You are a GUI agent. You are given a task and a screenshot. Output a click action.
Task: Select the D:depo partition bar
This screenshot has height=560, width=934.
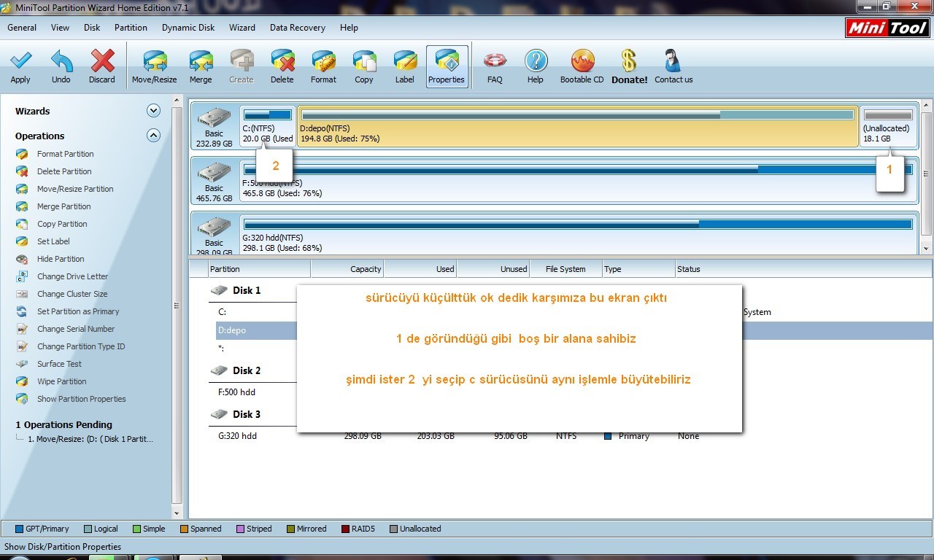[x=578, y=126]
